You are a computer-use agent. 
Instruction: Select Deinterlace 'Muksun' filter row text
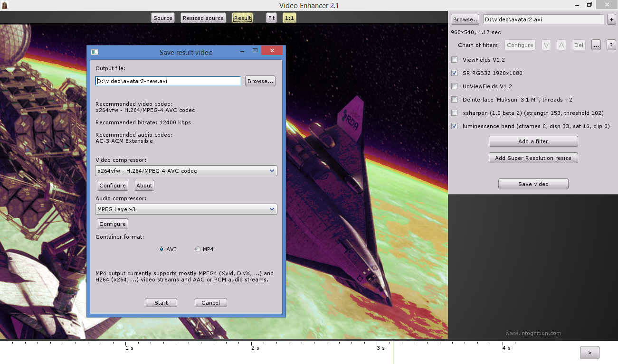tap(517, 100)
